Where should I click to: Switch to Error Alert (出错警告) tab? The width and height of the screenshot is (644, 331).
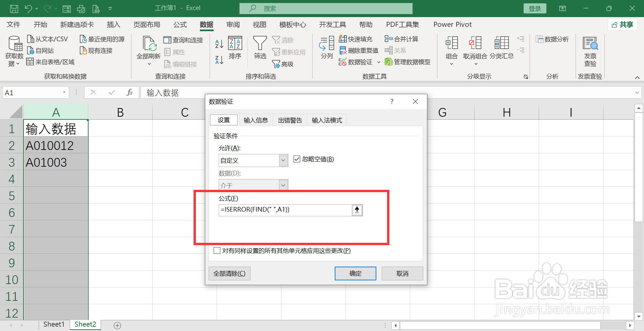point(290,120)
